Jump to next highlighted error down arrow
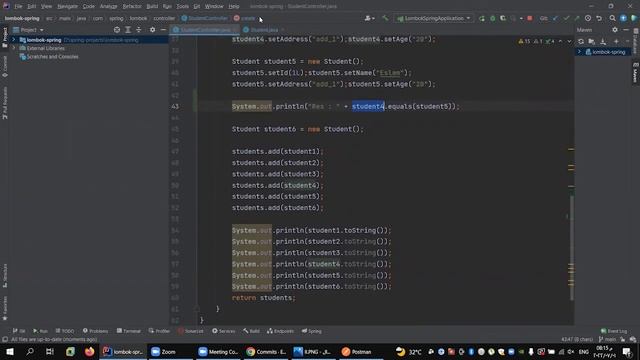 [x=569, y=41]
